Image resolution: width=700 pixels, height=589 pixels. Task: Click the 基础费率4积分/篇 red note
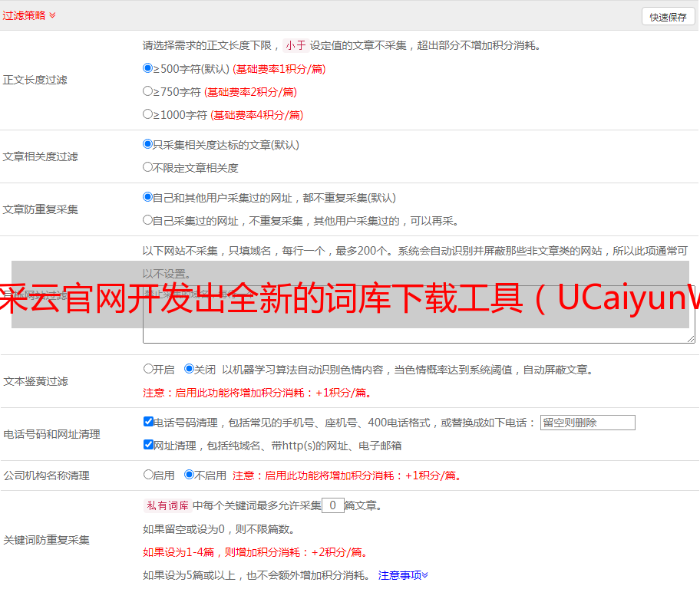(256, 115)
